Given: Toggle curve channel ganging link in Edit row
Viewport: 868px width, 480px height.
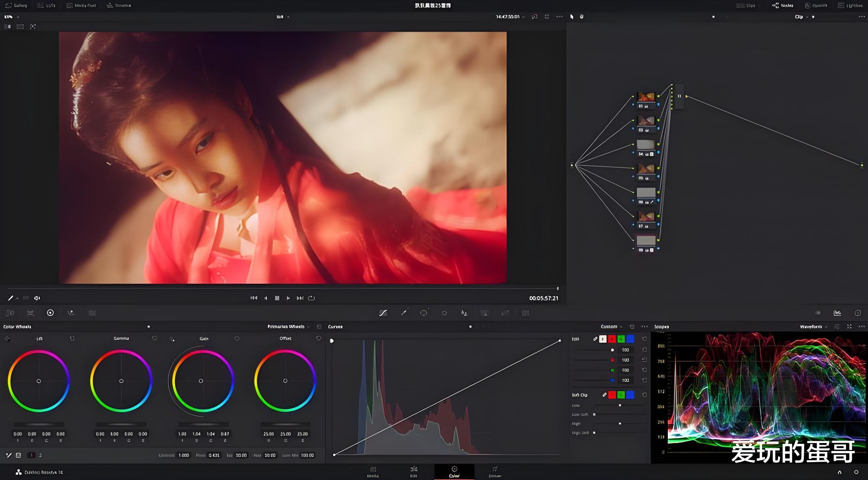Looking at the screenshot, I should point(595,339).
